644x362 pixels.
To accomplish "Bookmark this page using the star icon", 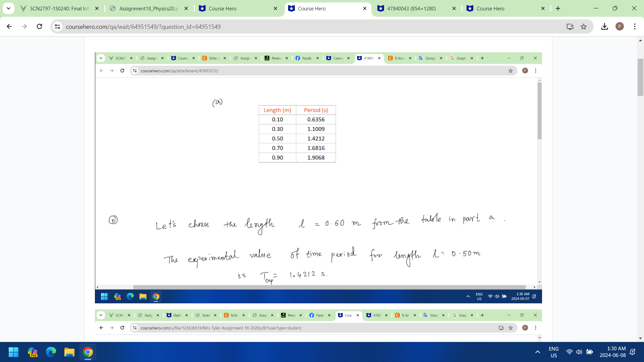I will click(584, 26).
